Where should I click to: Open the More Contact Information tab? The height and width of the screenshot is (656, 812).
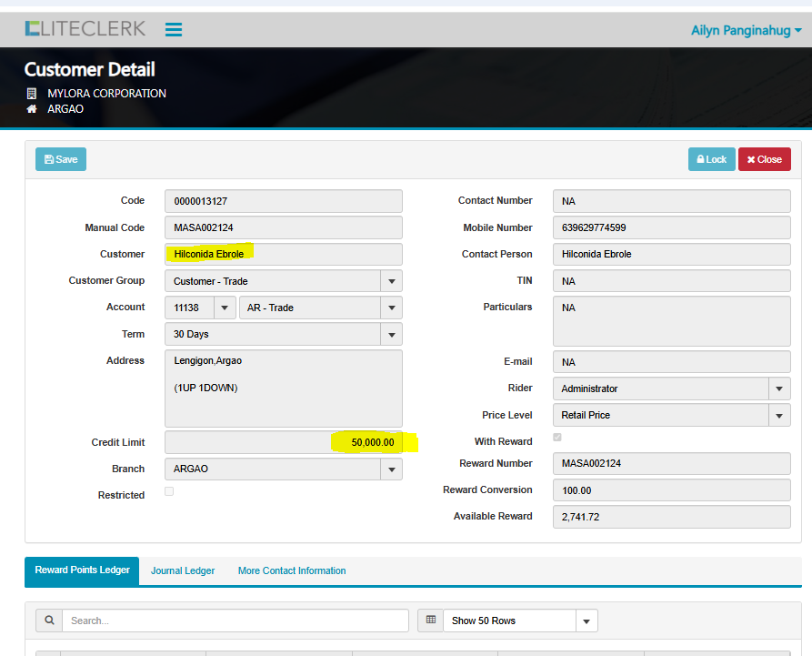click(x=292, y=571)
